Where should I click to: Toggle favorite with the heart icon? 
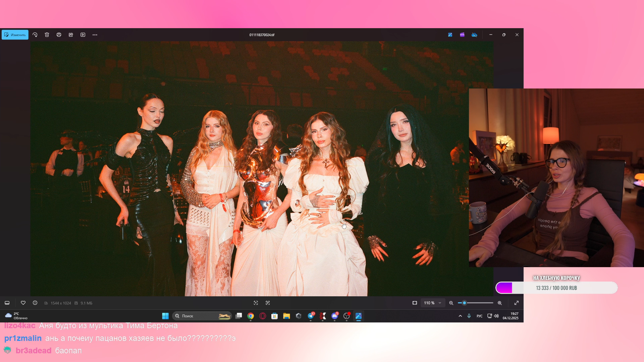(x=23, y=303)
